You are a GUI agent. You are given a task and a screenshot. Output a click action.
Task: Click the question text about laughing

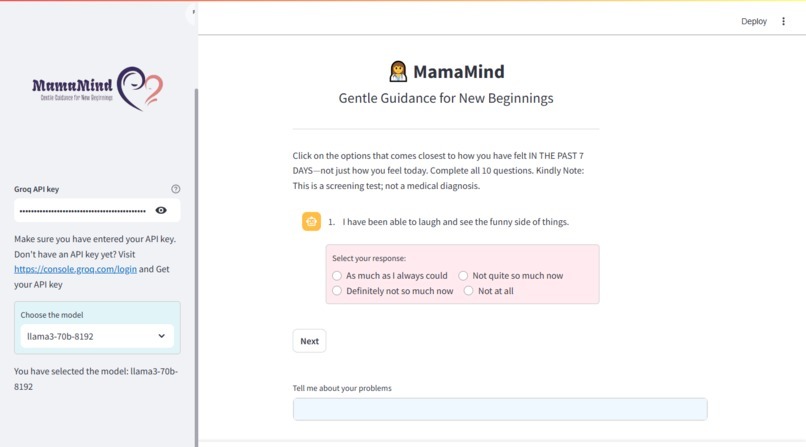click(x=455, y=222)
